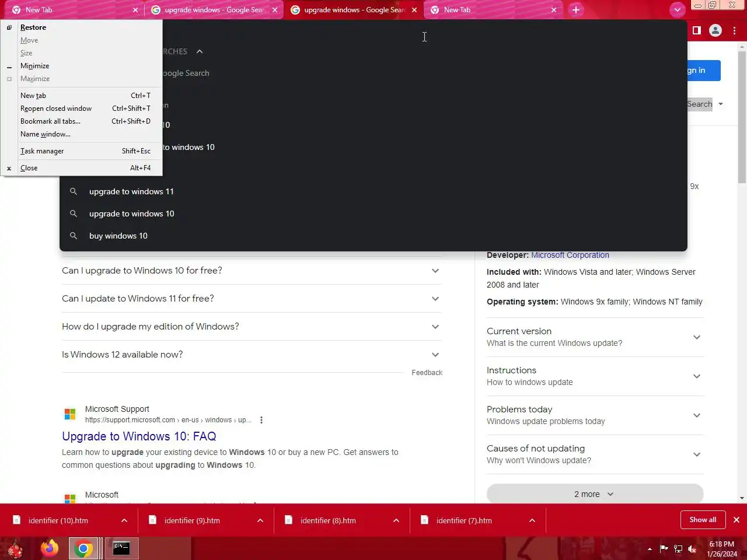This screenshot has width=747, height=560.
Task: Open identifier (7).htm download
Action: click(464, 520)
